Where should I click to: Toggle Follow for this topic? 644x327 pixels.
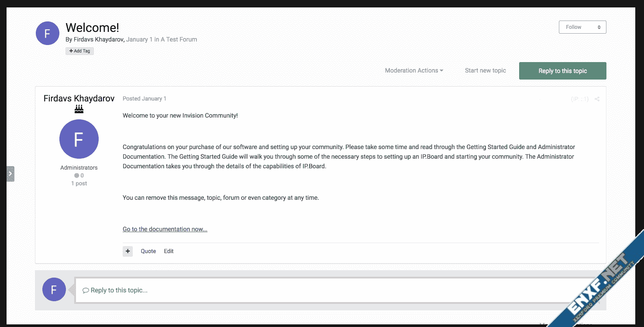pos(582,27)
